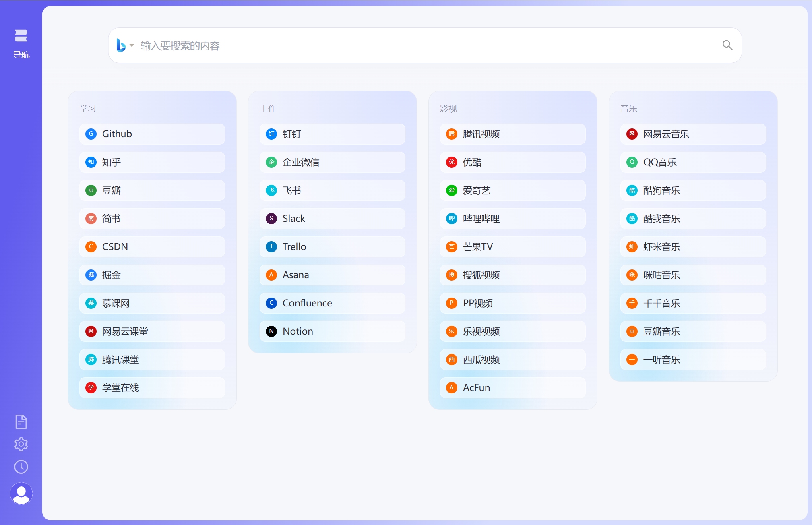
Task: Click the 工作 category heading
Action: click(x=268, y=108)
